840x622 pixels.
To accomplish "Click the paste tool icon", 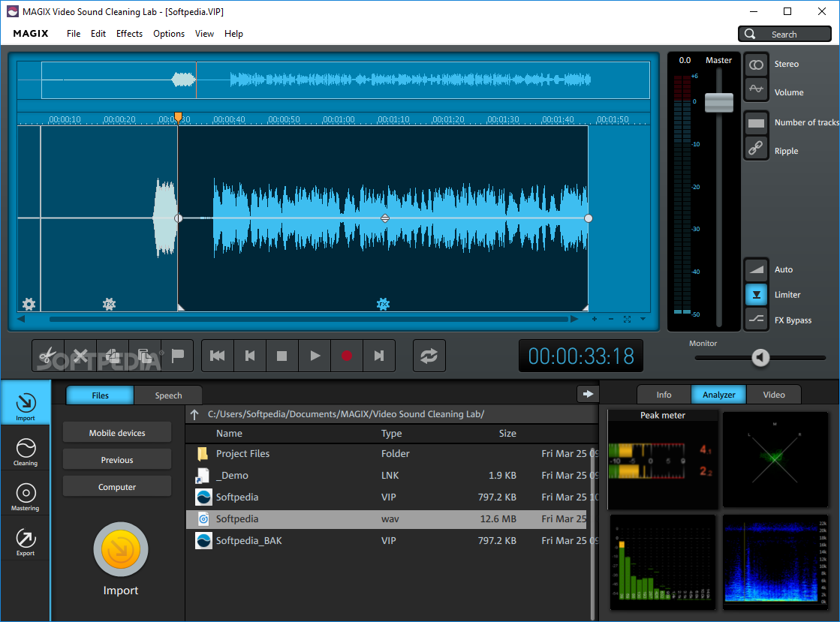I will click(x=145, y=356).
